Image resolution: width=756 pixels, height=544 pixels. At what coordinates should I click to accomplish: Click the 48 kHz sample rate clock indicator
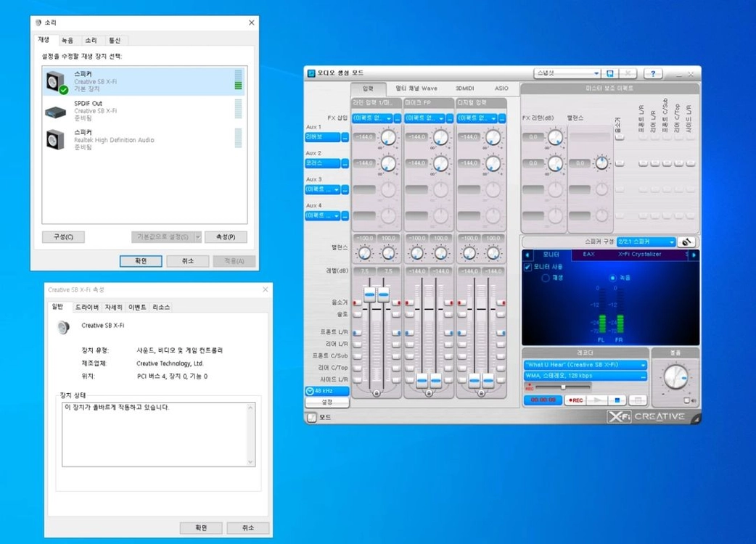click(x=327, y=391)
